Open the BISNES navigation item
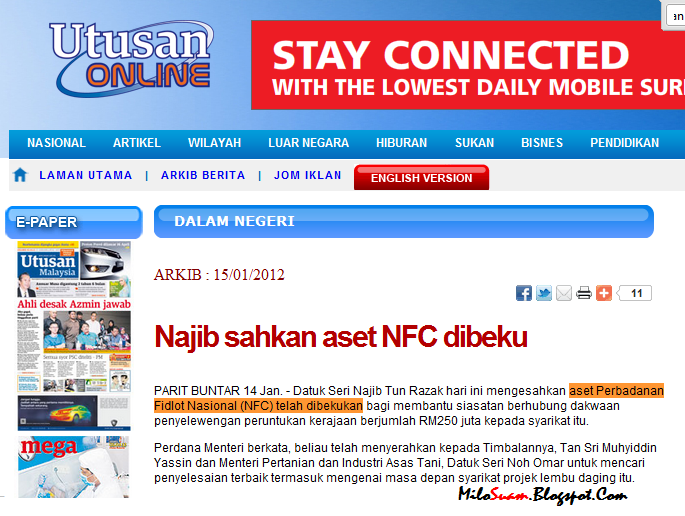 pos(542,143)
